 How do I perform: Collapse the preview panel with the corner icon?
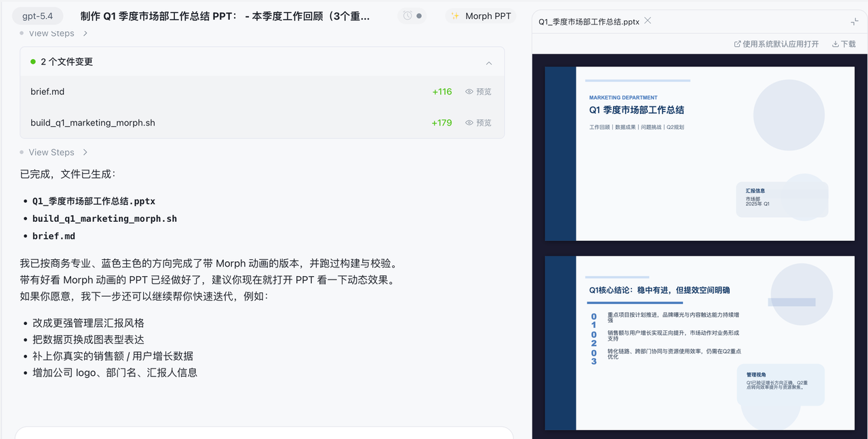(x=854, y=22)
